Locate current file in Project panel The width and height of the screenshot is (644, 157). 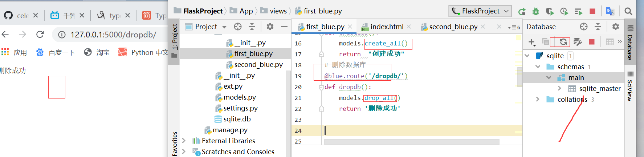coord(238,27)
